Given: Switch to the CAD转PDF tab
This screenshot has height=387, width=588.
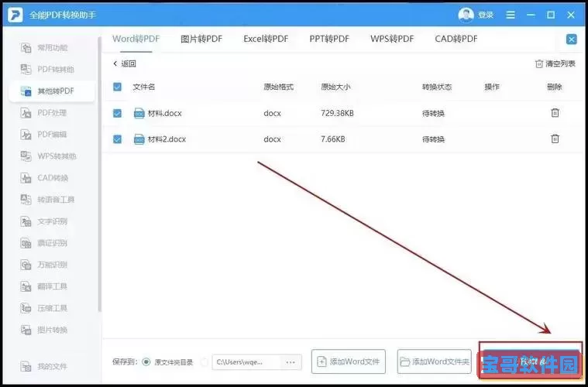Looking at the screenshot, I should tap(456, 39).
